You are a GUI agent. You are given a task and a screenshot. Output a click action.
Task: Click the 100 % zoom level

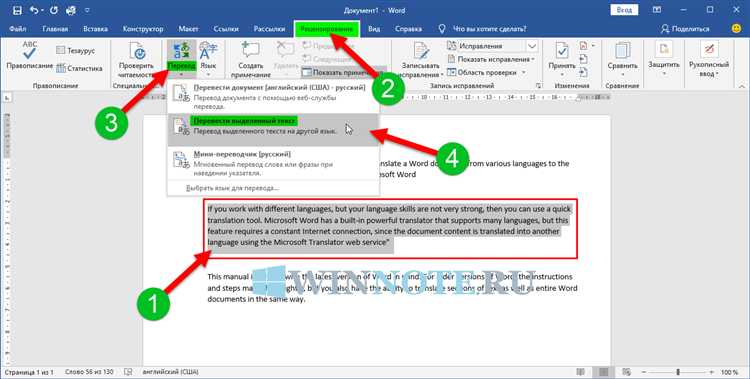pos(729,372)
